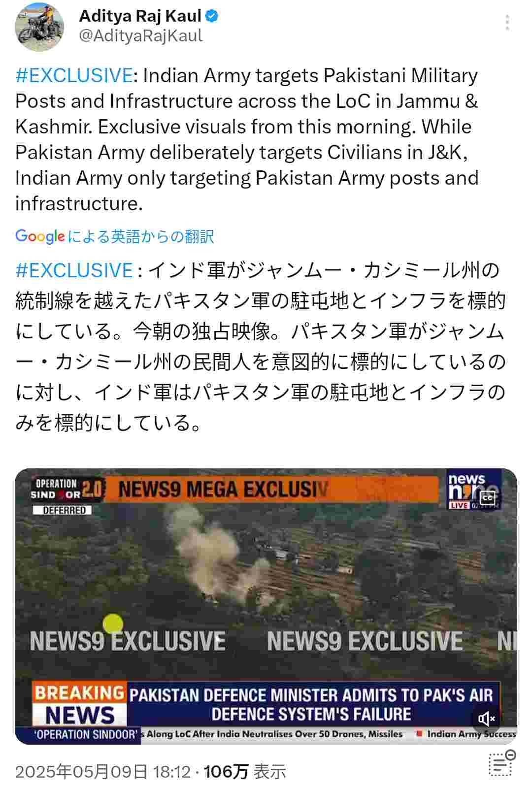This screenshot has height=787, width=532.
Task: Click the BREAKING NEWS banner in video
Action: coord(80,704)
